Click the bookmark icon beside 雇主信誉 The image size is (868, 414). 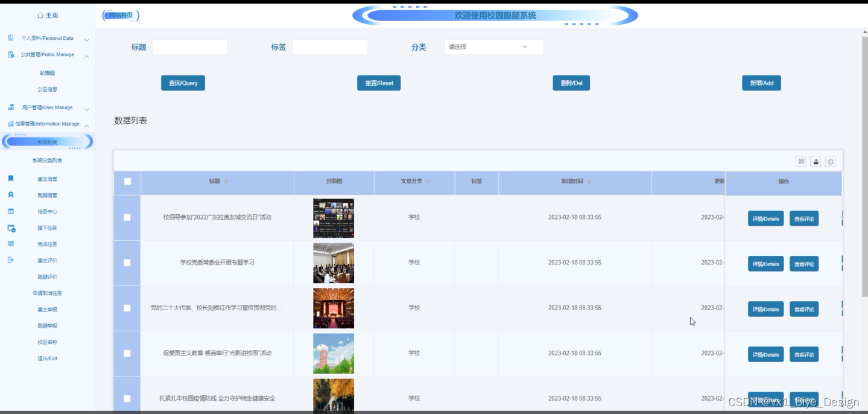pyautogui.click(x=11, y=179)
